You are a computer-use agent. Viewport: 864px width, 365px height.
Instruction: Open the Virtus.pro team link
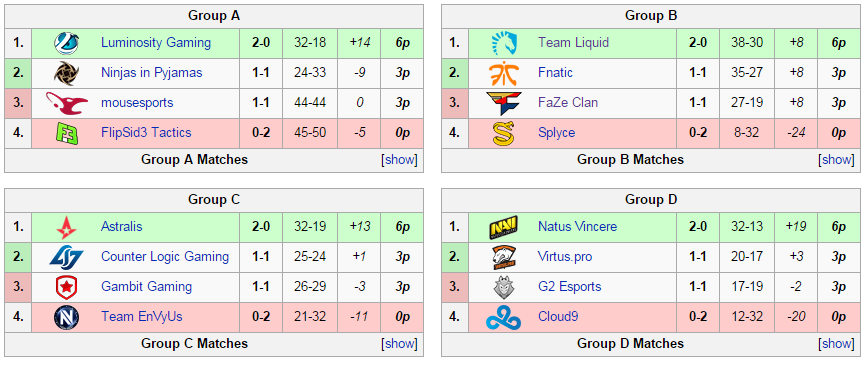coord(565,257)
